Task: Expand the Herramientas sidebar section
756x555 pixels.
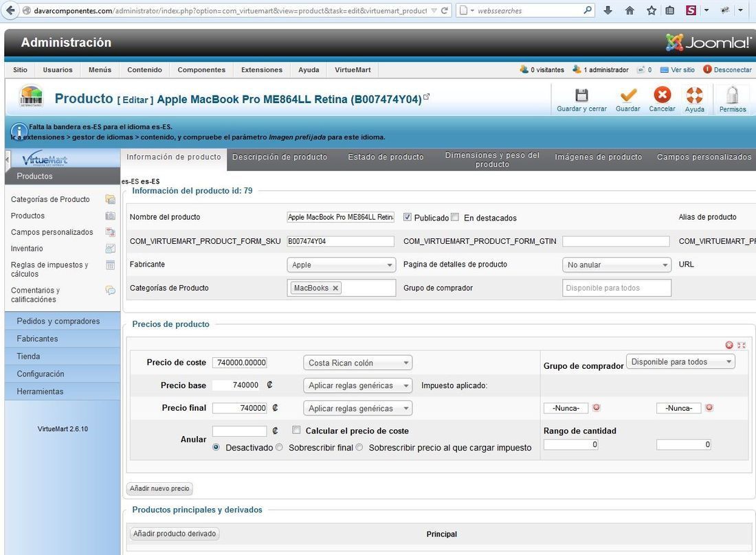Action: coord(63,392)
